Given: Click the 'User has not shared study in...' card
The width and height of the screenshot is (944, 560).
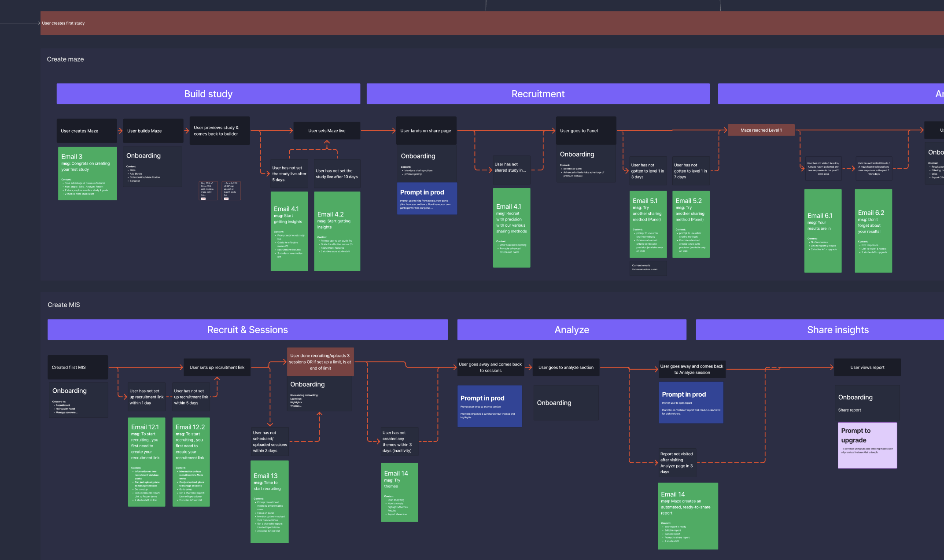Looking at the screenshot, I should 512,169.
